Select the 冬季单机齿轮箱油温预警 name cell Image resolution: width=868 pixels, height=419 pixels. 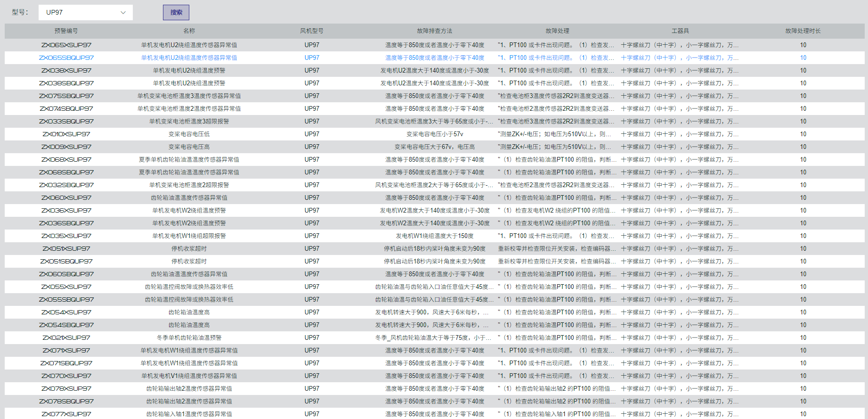point(189,338)
